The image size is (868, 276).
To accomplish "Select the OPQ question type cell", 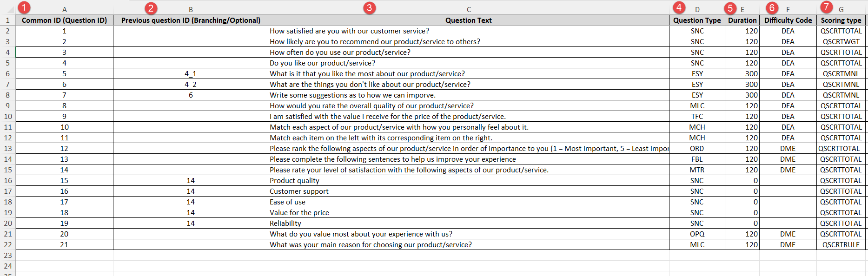I will pos(697,234).
